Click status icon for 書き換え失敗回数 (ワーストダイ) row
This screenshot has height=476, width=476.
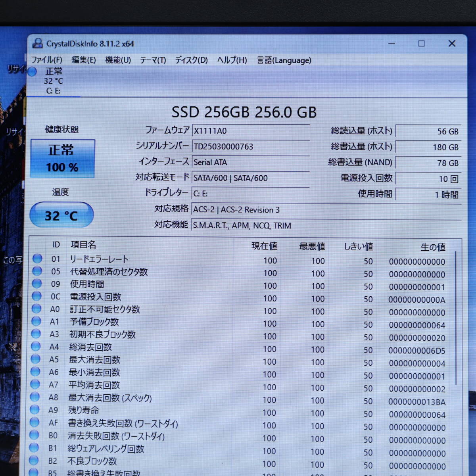[35, 422]
